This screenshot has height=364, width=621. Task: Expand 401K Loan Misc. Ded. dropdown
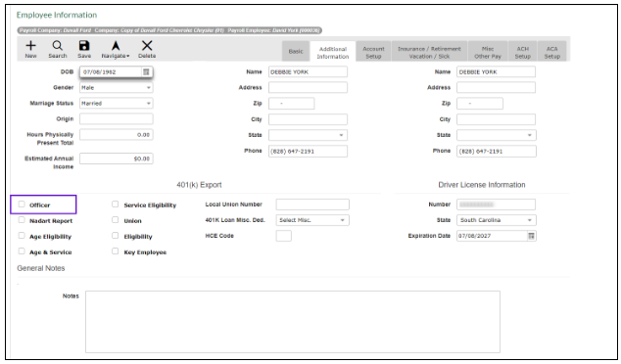click(312, 220)
